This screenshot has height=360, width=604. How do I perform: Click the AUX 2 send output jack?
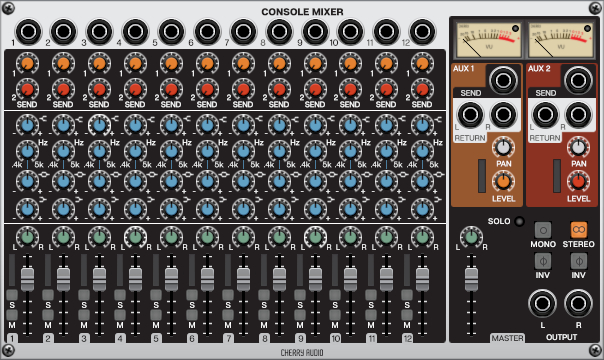pos(578,80)
